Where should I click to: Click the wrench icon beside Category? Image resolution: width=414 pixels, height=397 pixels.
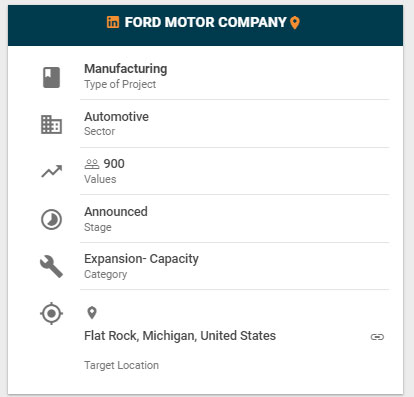51,267
